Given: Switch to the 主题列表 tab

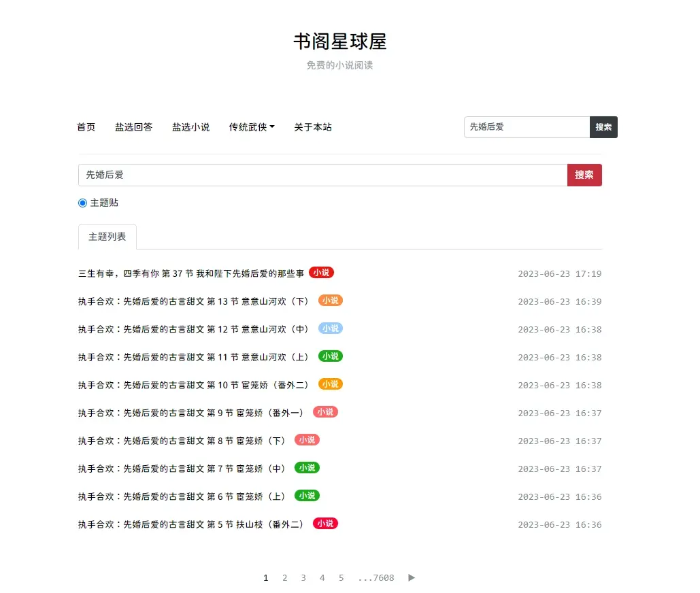Looking at the screenshot, I should pos(107,237).
